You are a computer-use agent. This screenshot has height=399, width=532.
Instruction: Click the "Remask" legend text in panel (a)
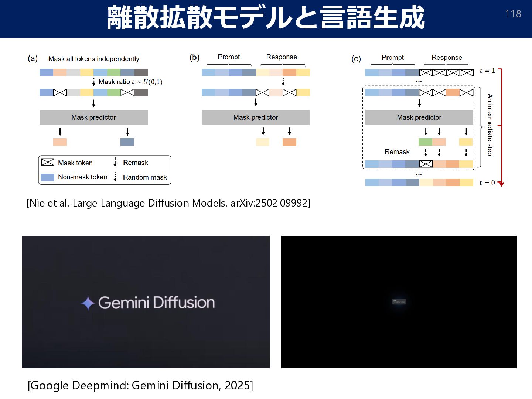tap(136, 163)
